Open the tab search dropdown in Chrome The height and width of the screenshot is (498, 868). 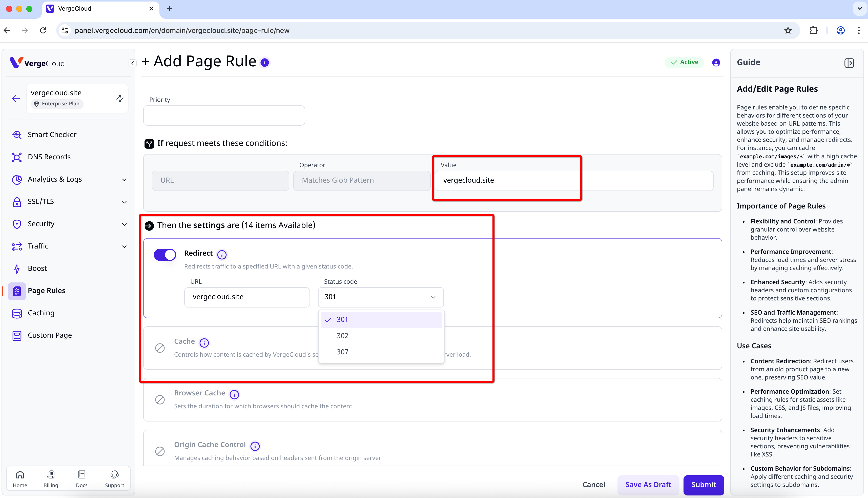[859, 9]
